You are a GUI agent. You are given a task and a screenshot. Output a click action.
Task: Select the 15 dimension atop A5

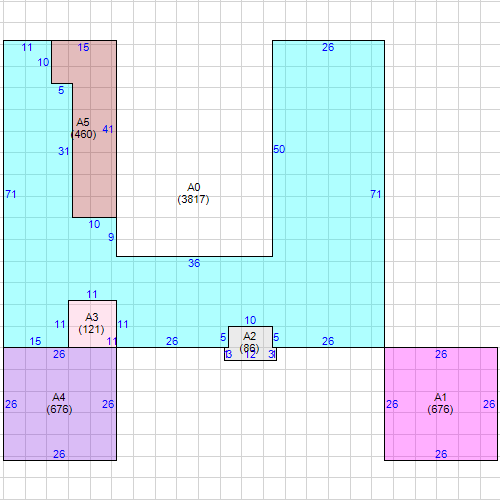(x=83, y=47)
